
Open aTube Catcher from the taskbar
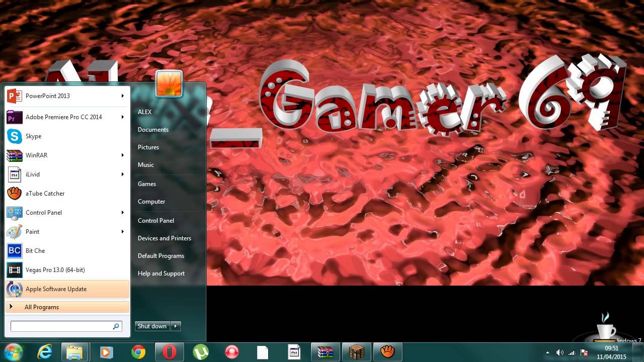click(387, 352)
